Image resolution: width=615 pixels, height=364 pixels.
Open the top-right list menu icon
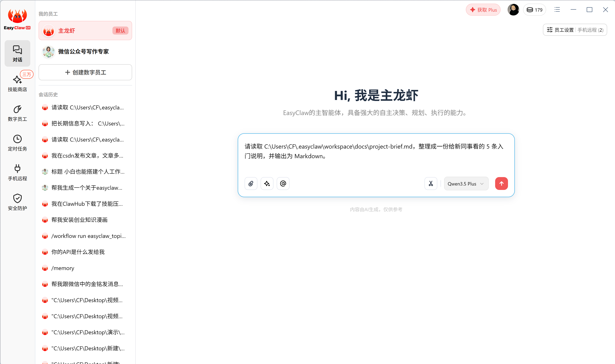[557, 10]
